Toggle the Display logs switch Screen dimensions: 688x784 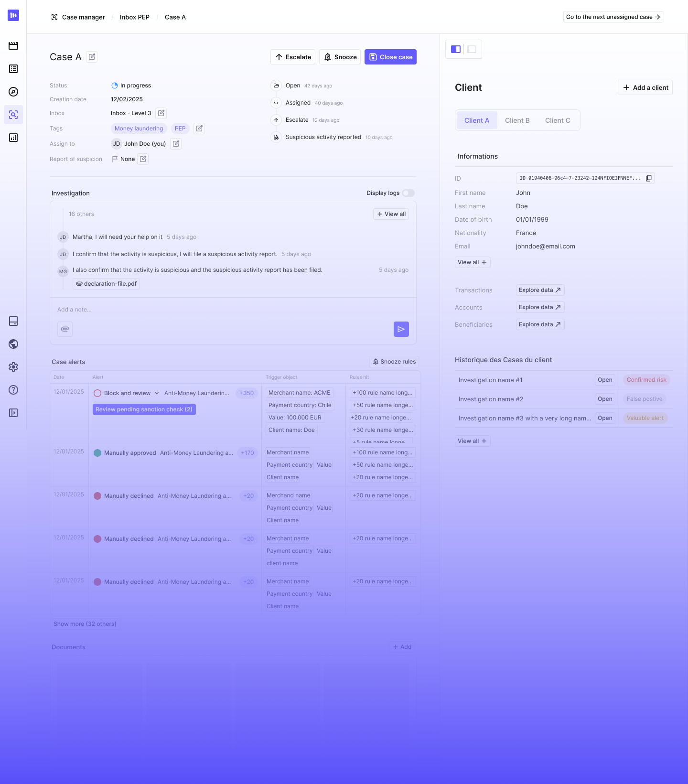(408, 193)
